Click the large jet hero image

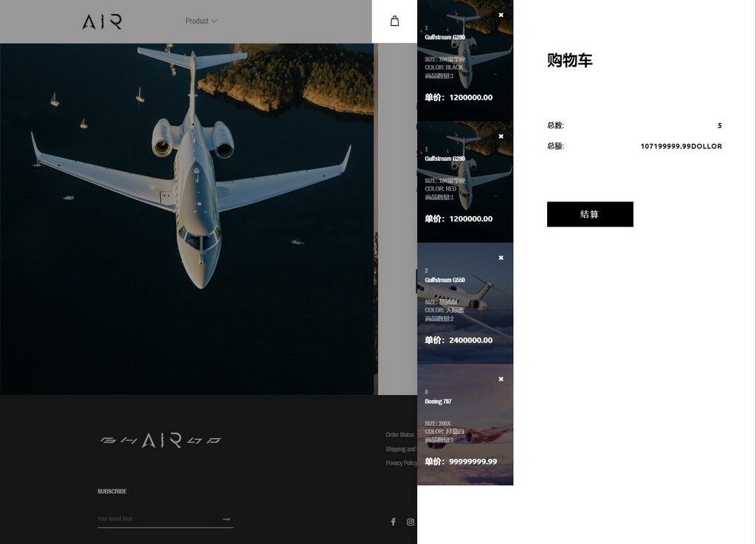click(188, 218)
